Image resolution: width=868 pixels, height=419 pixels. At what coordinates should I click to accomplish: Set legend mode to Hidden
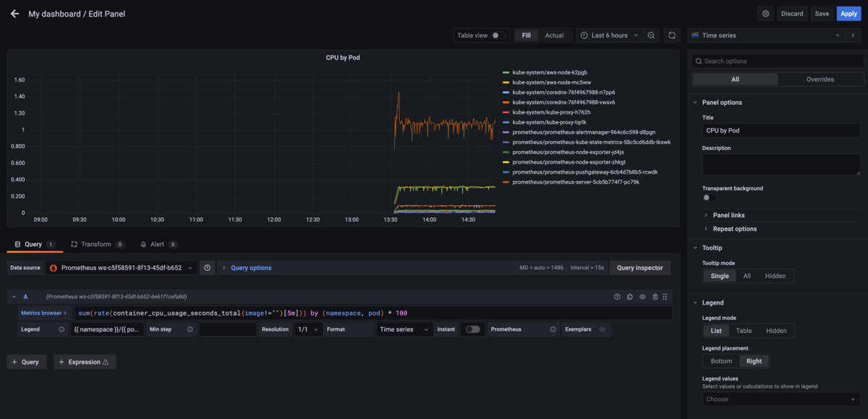click(776, 331)
